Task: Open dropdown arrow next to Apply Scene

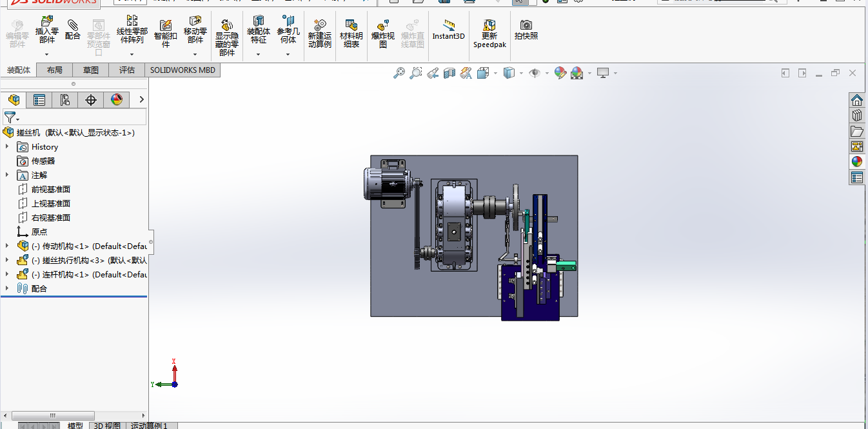Action: pos(589,74)
